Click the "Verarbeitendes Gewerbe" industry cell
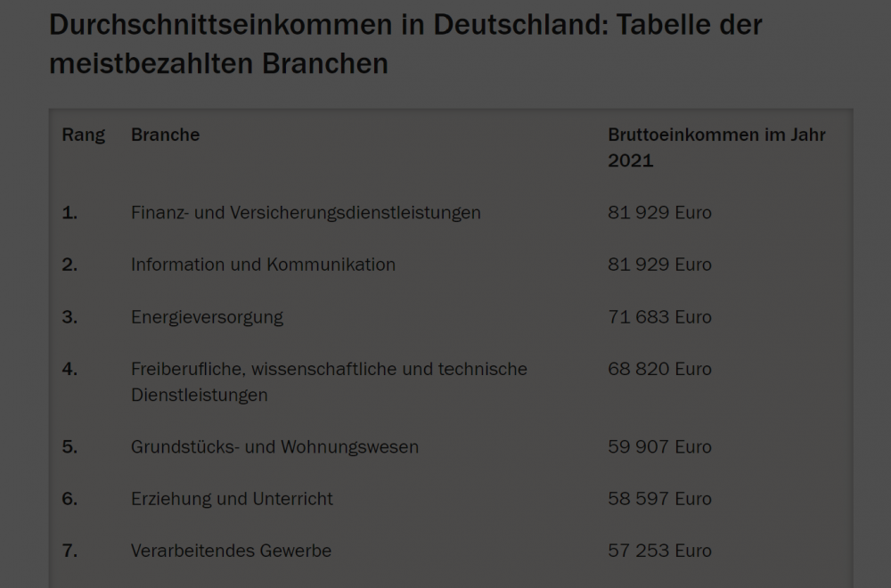This screenshot has width=891, height=588. tap(231, 551)
